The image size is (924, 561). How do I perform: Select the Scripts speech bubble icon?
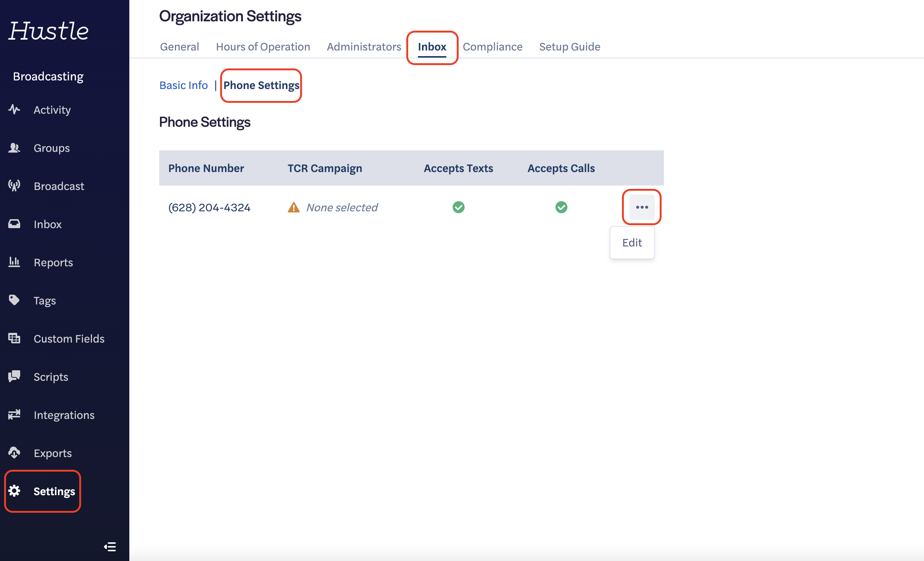(14, 376)
